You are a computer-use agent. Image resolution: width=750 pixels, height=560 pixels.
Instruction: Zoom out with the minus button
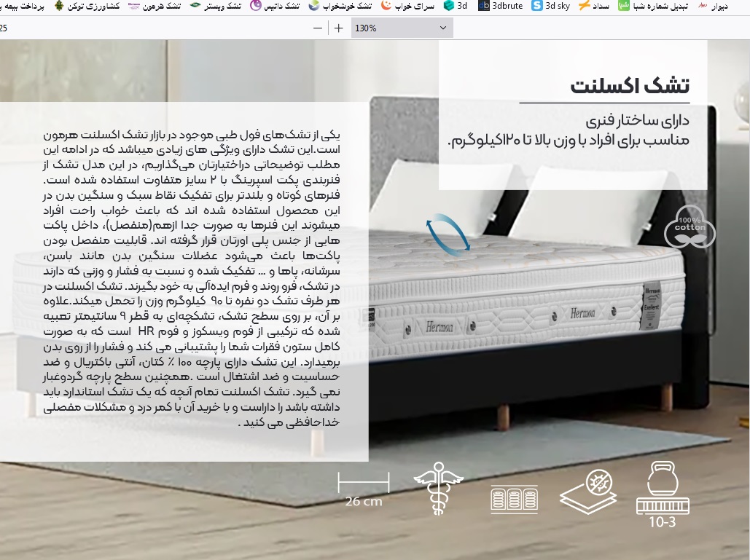click(318, 28)
